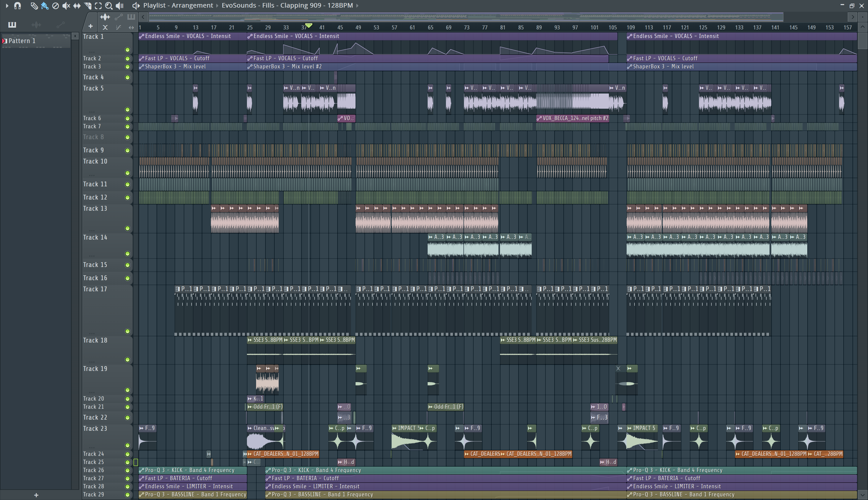Select first SSE3 S..8BPM clip on Track 18
This screenshot has height=500, width=868.
point(265,350)
